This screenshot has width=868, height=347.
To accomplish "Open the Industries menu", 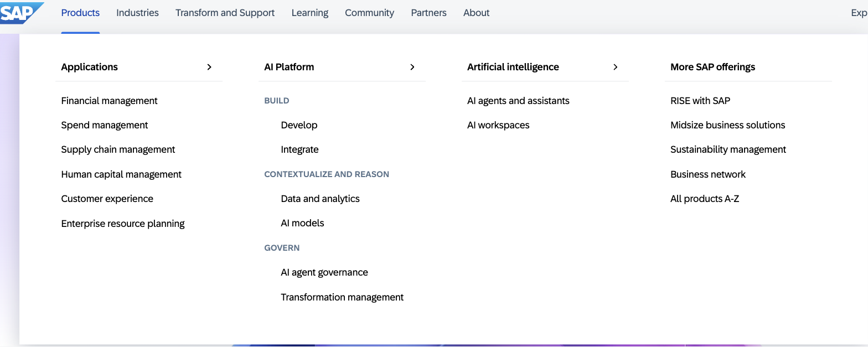I will [137, 13].
